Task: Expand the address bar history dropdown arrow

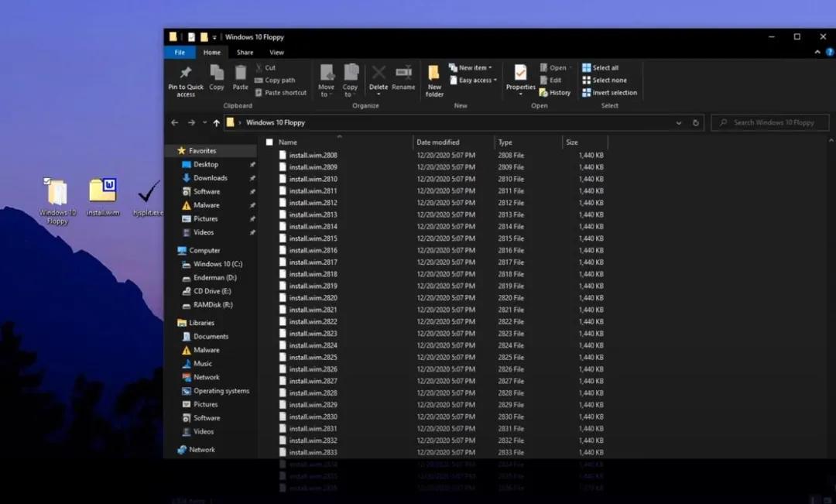Action: click(x=679, y=122)
